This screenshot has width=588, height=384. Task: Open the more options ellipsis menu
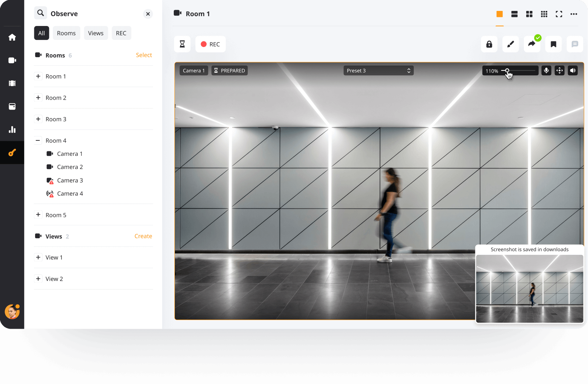tap(574, 14)
